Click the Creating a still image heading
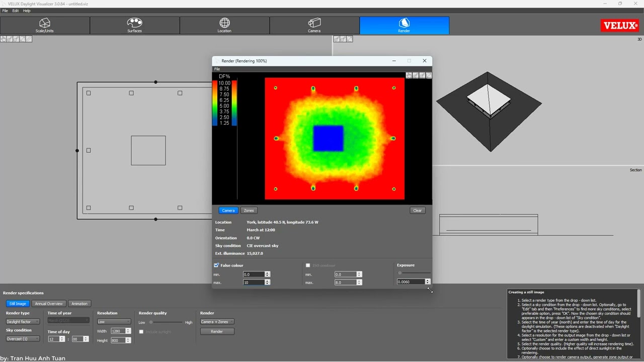This screenshot has width=644, height=362. click(x=526, y=292)
